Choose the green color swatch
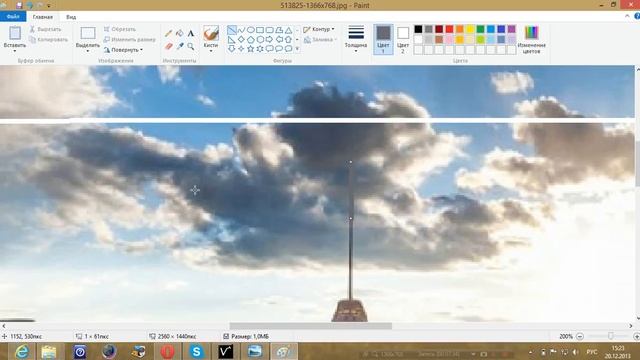This screenshot has width=640, height=360. click(480, 29)
